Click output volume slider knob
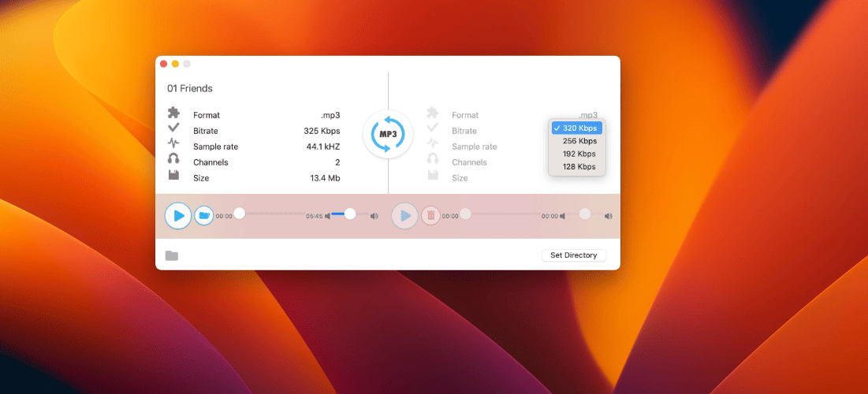Viewport: 868px width, 394px height. [584, 214]
